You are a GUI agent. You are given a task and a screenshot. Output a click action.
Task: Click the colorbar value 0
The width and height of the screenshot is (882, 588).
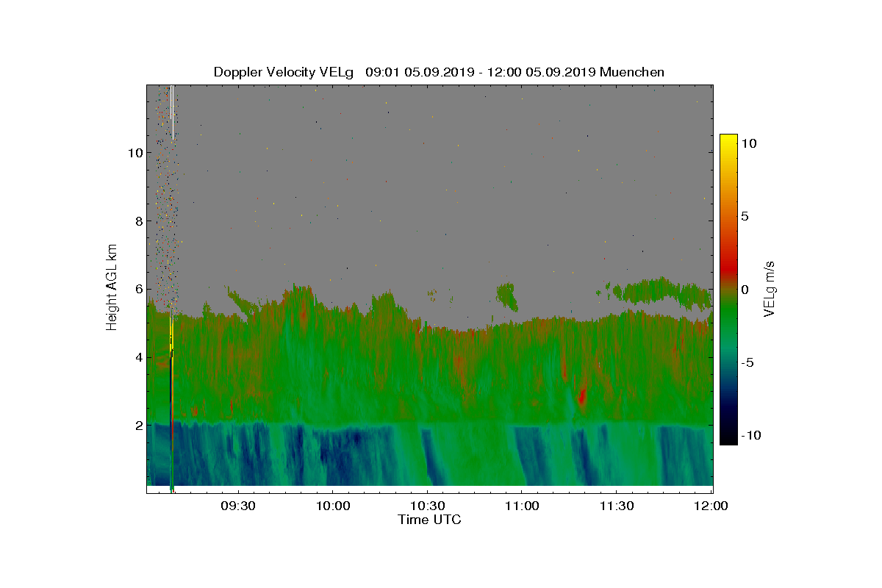point(745,290)
